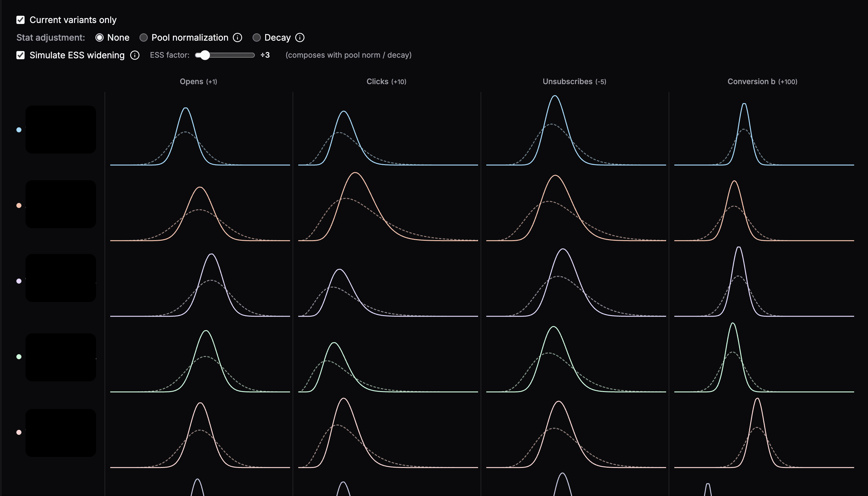Select the None stat adjustment radio

tap(100, 37)
